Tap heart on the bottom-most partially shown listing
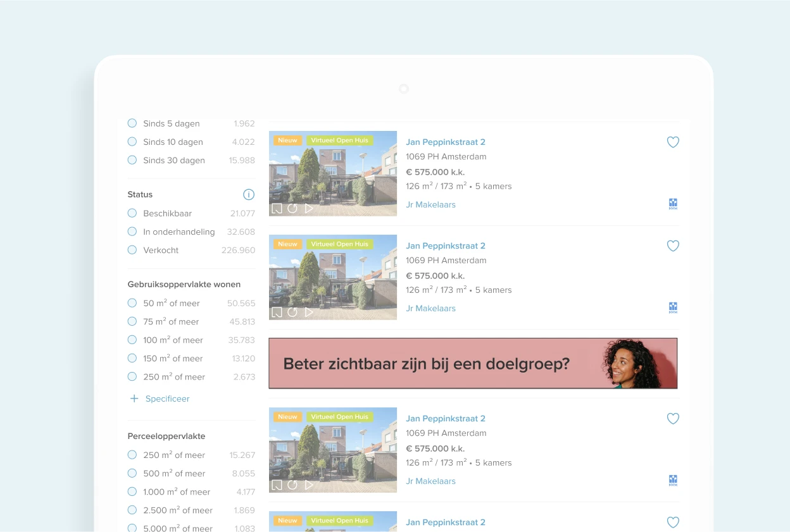Viewport: 790px width, 532px height. 673,523
